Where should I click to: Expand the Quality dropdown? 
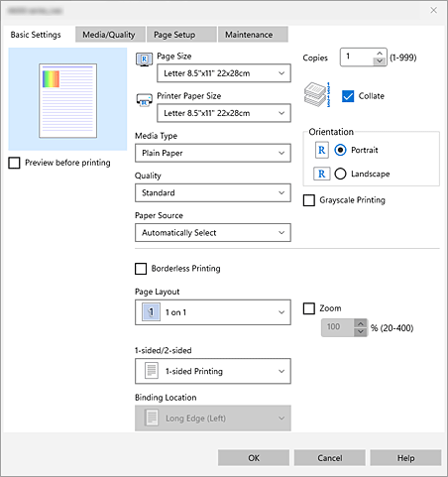[213, 192]
